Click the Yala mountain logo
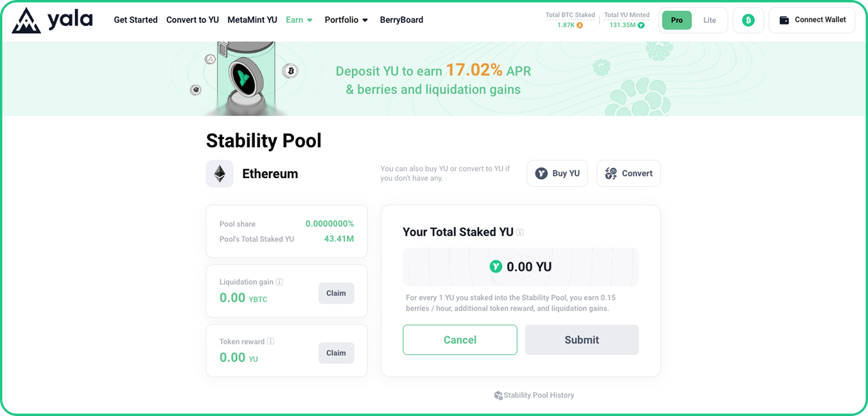 pos(26,20)
